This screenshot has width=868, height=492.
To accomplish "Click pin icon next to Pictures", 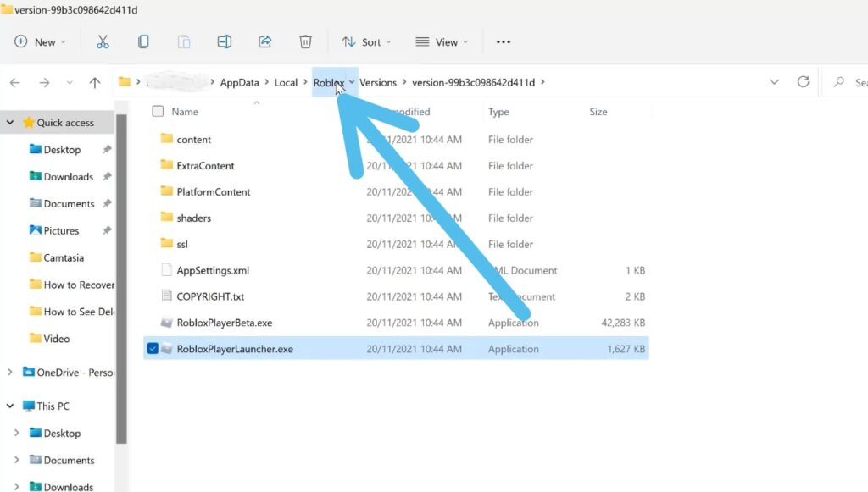I will (x=107, y=230).
